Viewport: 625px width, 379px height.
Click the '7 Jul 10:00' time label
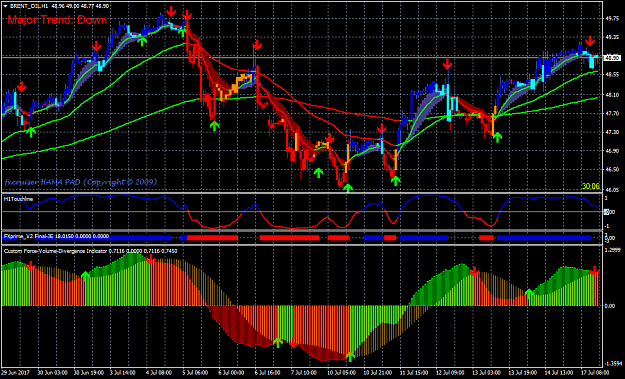pos(304,373)
